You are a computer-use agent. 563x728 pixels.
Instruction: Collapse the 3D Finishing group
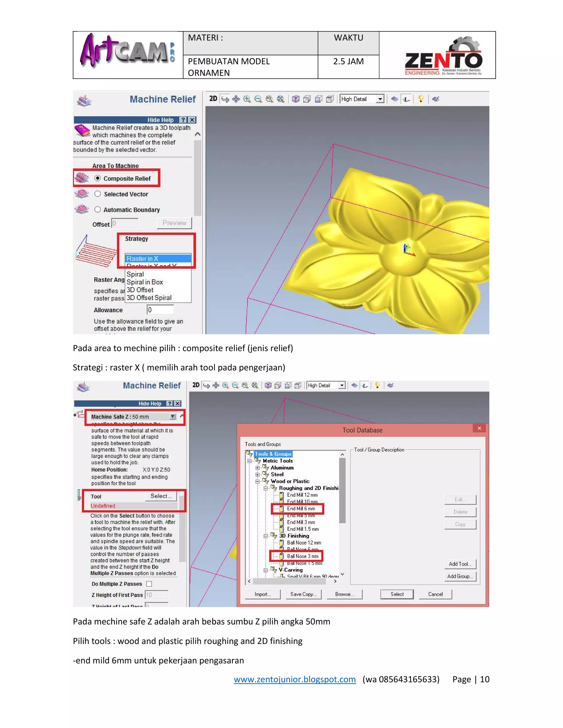[x=266, y=536]
